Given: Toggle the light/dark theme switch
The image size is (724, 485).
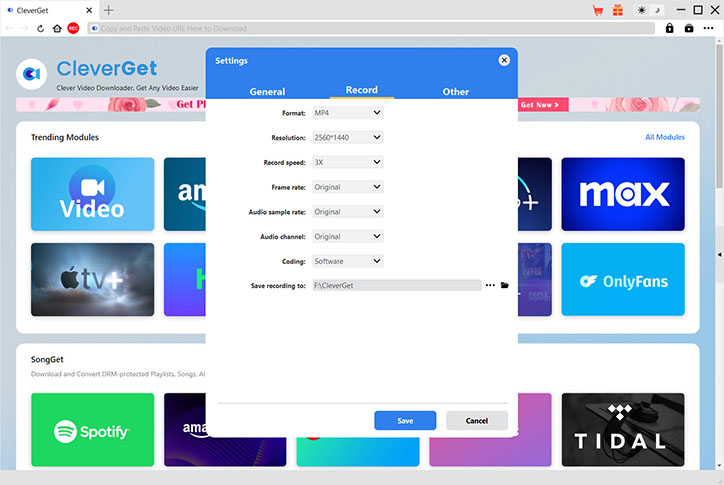Looking at the screenshot, I should click(650, 10).
